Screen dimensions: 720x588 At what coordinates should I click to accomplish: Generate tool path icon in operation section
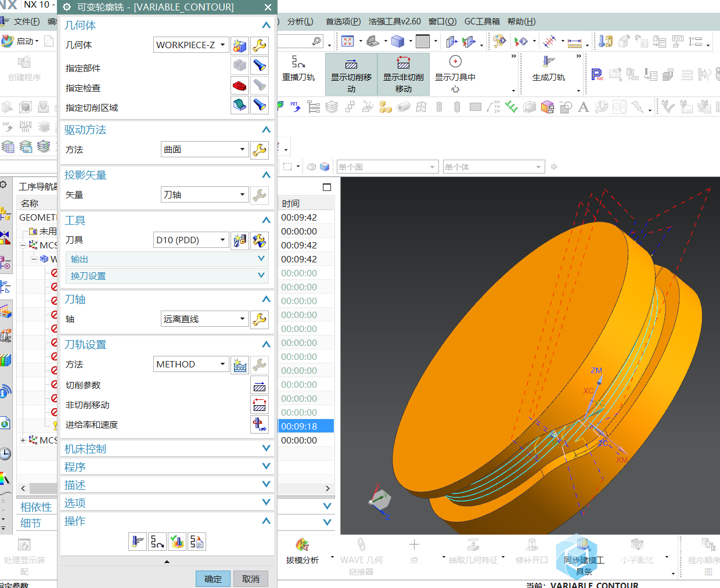pos(138,542)
